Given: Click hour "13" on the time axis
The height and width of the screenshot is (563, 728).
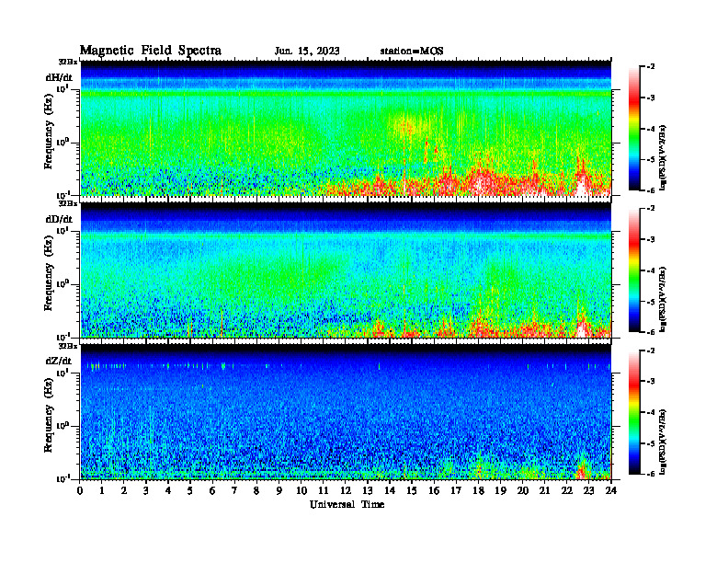Looking at the screenshot, I should pos(368,490).
